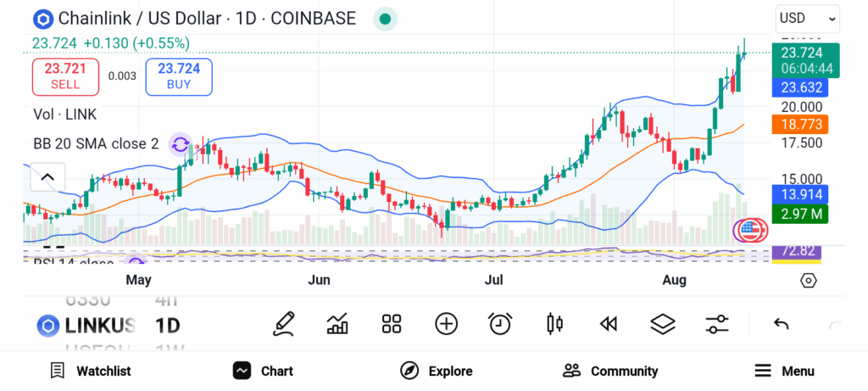The height and width of the screenshot is (391, 868).
Task: Start bar replay with the rewind icon
Action: tap(608, 323)
